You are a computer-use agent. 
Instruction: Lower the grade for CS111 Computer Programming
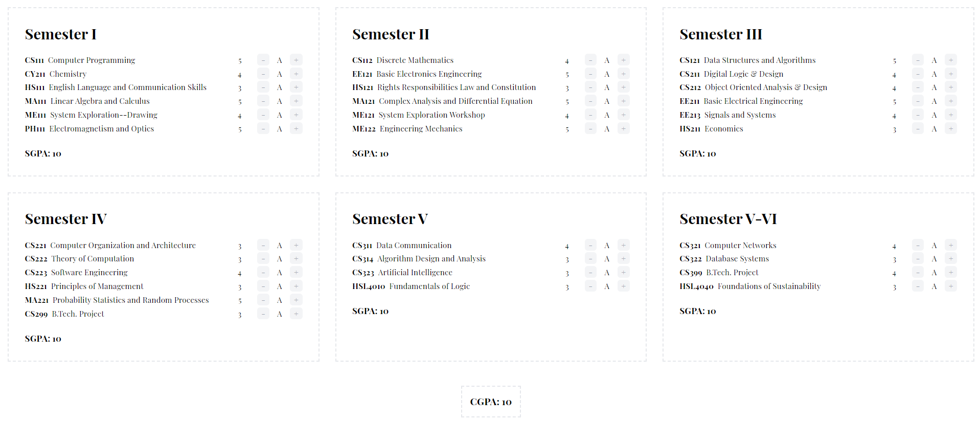263,60
